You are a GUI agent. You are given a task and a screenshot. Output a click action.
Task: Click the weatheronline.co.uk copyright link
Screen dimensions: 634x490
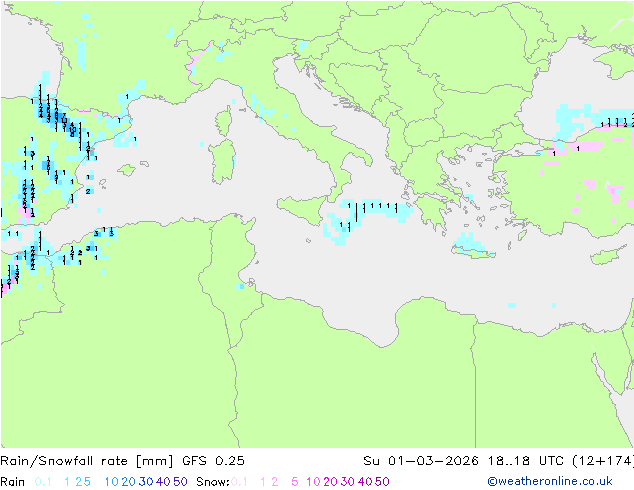(550, 482)
